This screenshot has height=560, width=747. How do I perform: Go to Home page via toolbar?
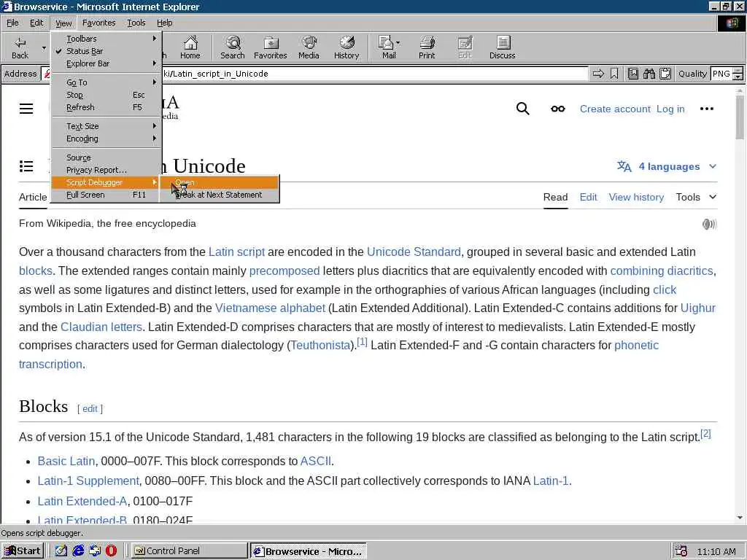[x=190, y=47]
